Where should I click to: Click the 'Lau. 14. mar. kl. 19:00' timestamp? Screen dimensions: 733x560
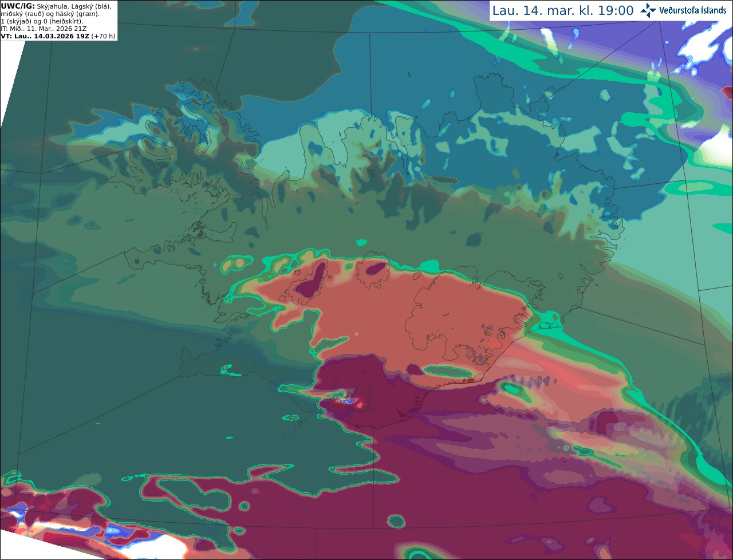click(563, 10)
